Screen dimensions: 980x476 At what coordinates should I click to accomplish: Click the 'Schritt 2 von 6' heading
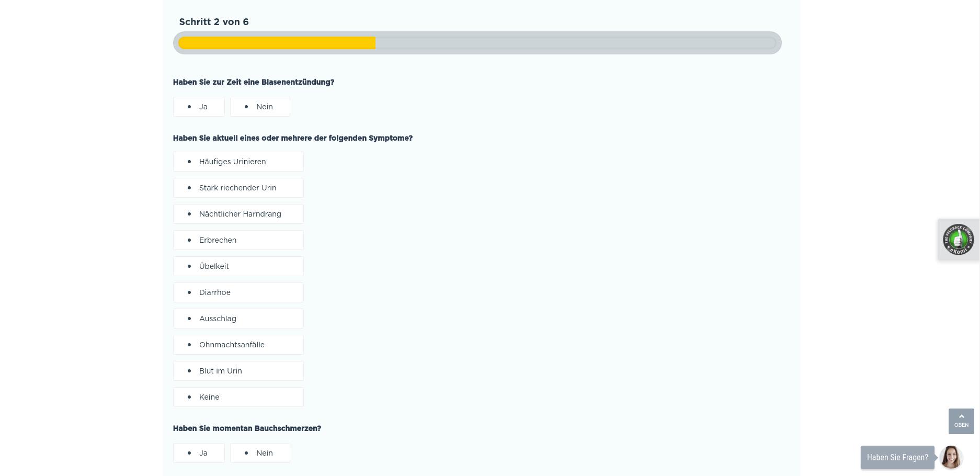pos(214,22)
